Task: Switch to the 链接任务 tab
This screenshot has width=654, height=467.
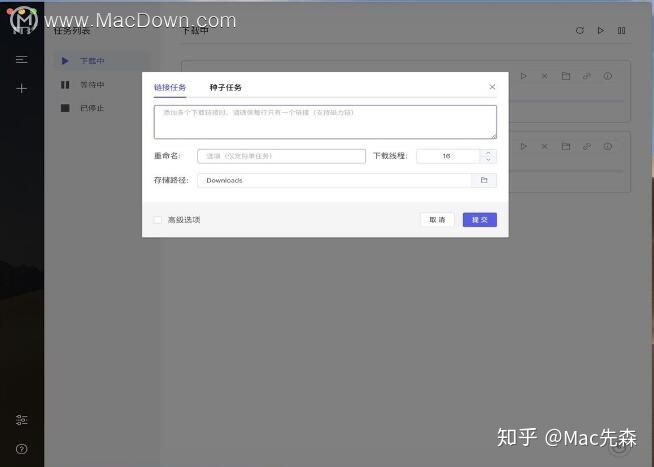Action: coord(170,87)
